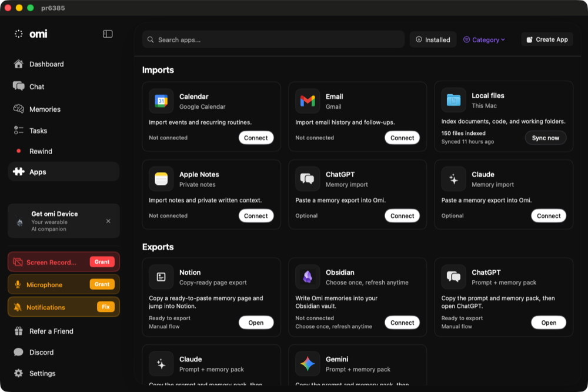Toggle the Installed filter
The image size is (588, 392).
pyautogui.click(x=433, y=39)
